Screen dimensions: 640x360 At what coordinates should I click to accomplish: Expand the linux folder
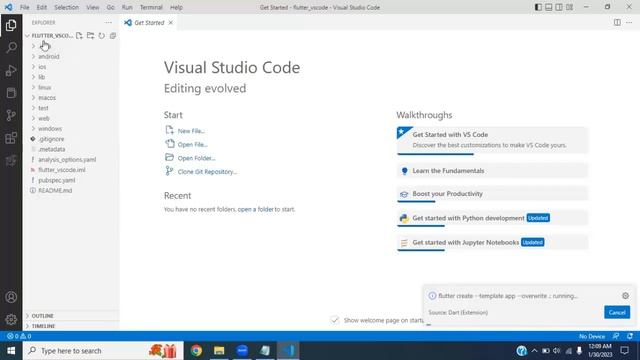pos(44,87)
